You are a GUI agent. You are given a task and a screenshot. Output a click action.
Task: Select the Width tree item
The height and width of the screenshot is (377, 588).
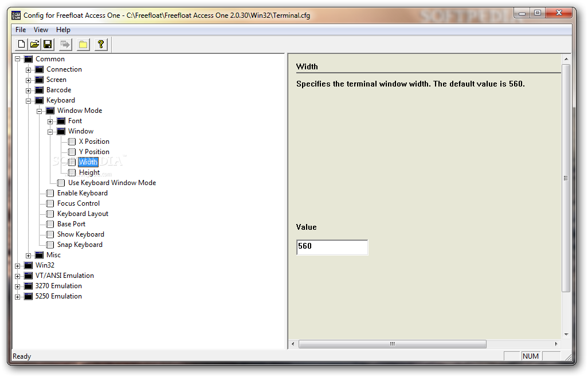(88, 162)
